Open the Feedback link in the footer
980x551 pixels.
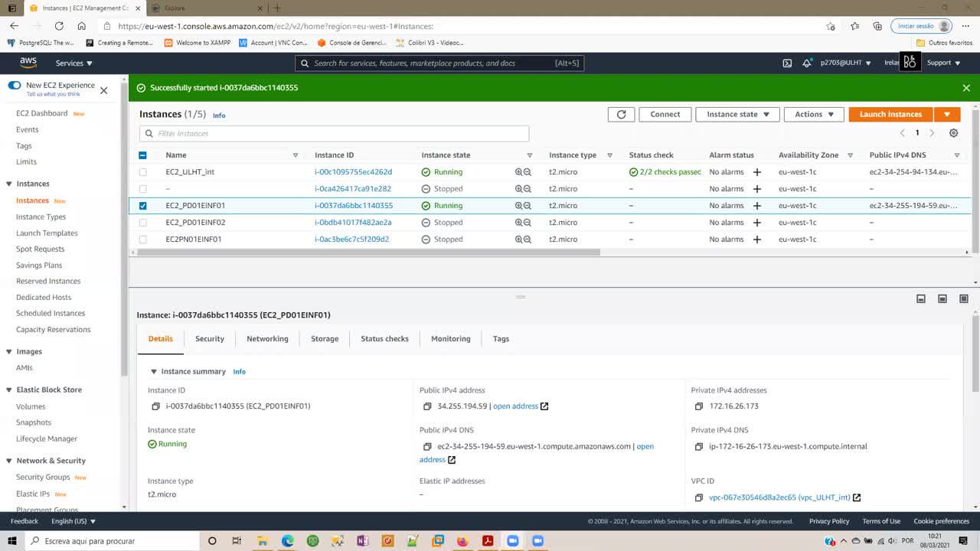pos(24,521)
